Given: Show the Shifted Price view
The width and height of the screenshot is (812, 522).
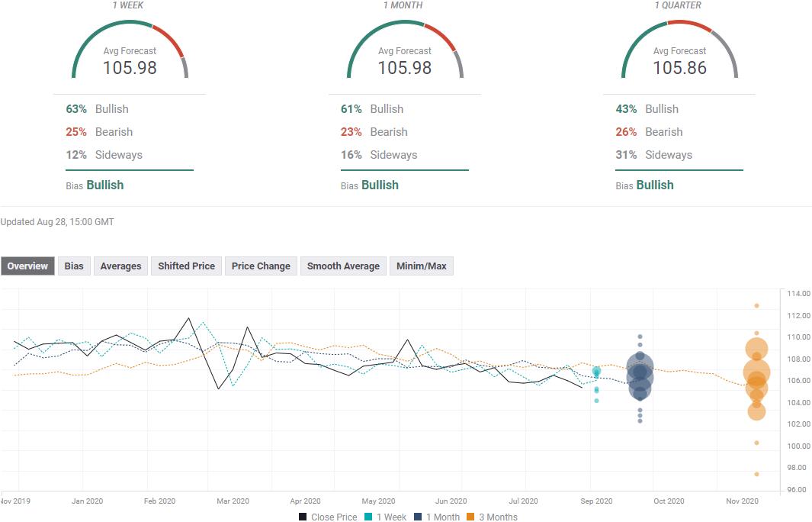Looking at the screenshot, I should tap(187, 266).
